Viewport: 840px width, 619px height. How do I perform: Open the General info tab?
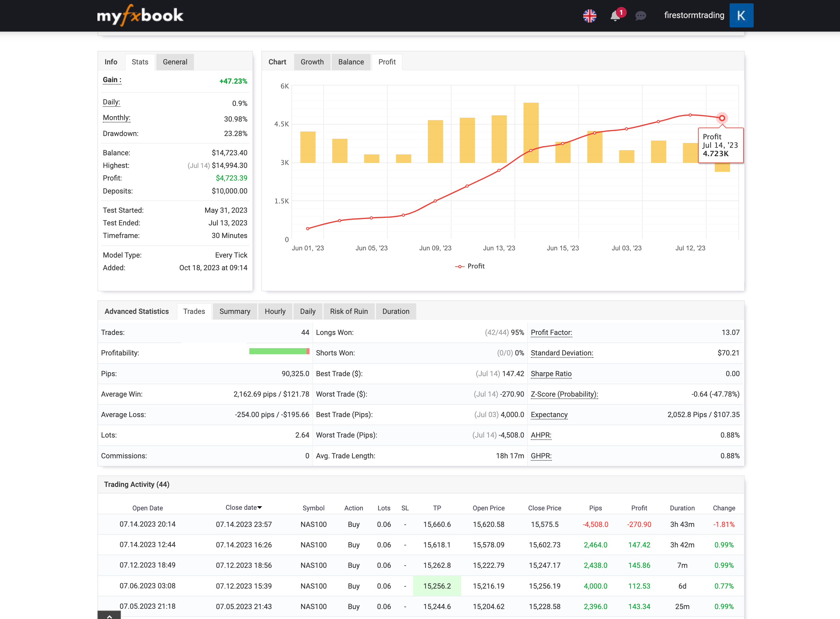(x=175, y=62)
